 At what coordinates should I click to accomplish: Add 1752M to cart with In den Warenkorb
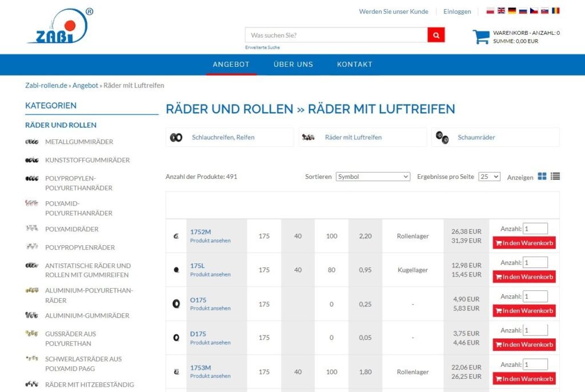[524, 243]
